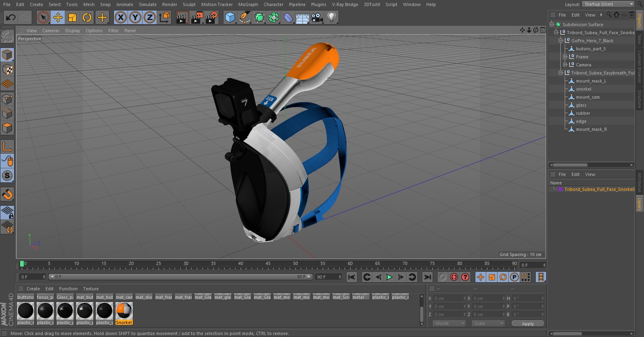644x337 pixels.
Task: Select the glass object in tree
Action: [581, 105]
